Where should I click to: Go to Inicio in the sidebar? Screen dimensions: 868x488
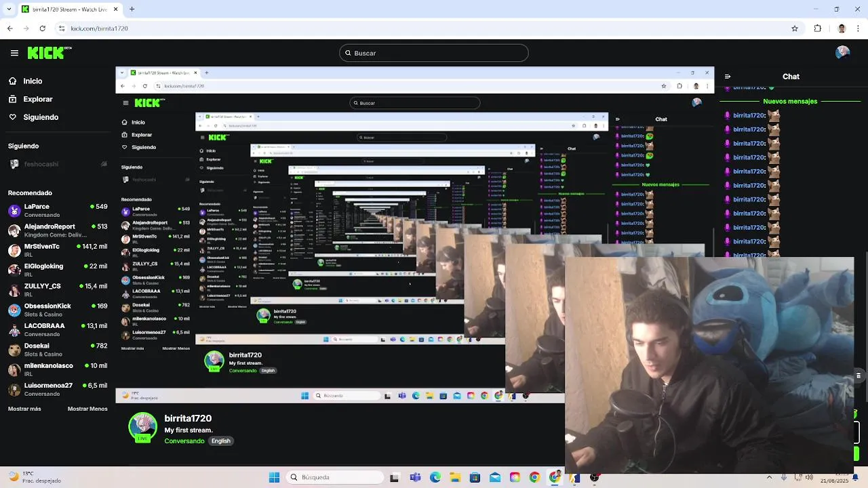pos(33,81)
